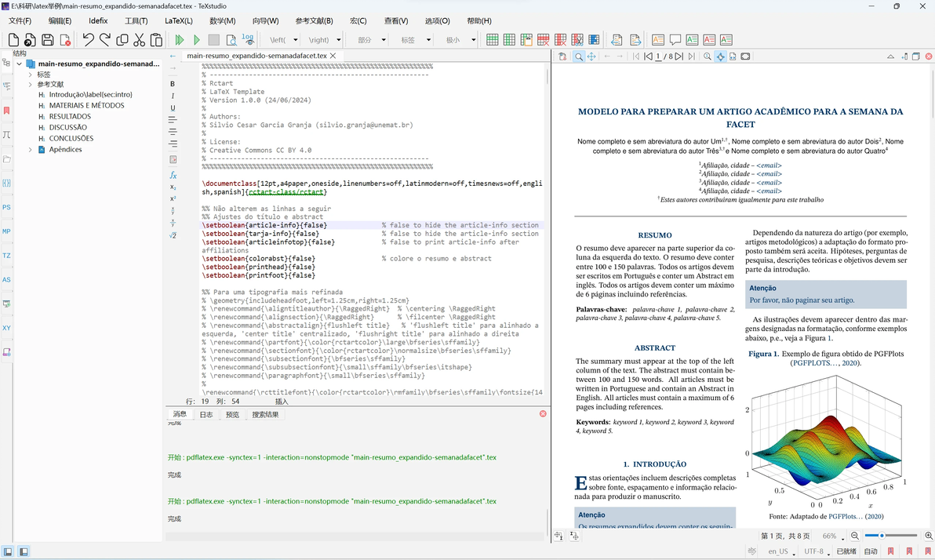Click the Save file floppy icon
This screenshot has height=560, width=935.
(x=47, y=40)
